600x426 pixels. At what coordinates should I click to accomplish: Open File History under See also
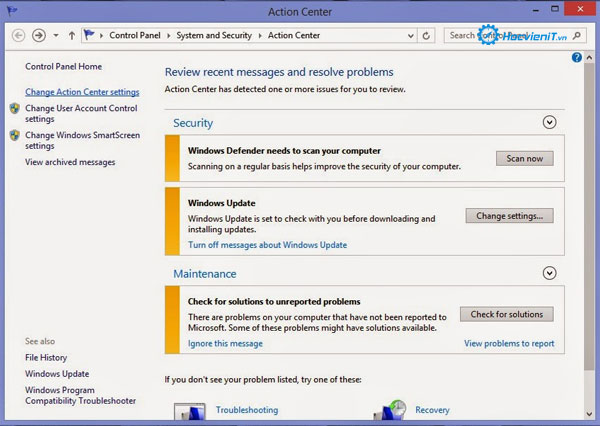click(x=46, y=357)
